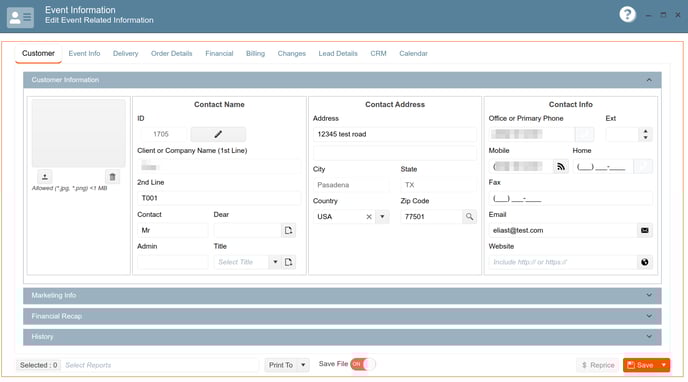Click the Print To button
The width and height of the screenshot is (688, 382).
pyautogui.click(x=281, y=365)
